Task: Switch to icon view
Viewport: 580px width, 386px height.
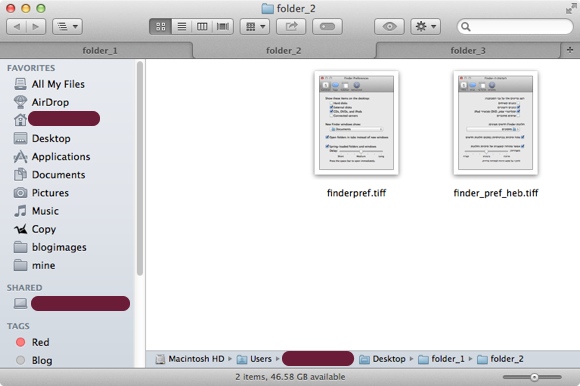Action: pyautogui.click(x=161, y=27)
